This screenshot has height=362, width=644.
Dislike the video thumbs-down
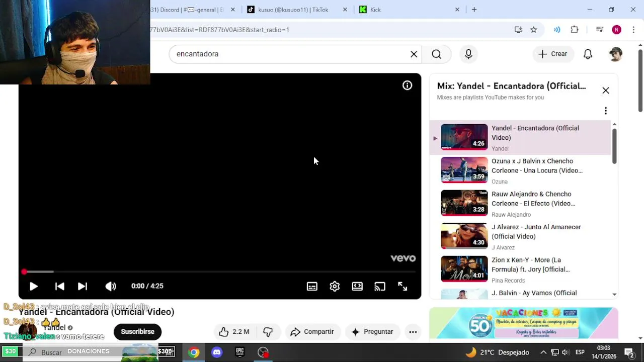268,332
